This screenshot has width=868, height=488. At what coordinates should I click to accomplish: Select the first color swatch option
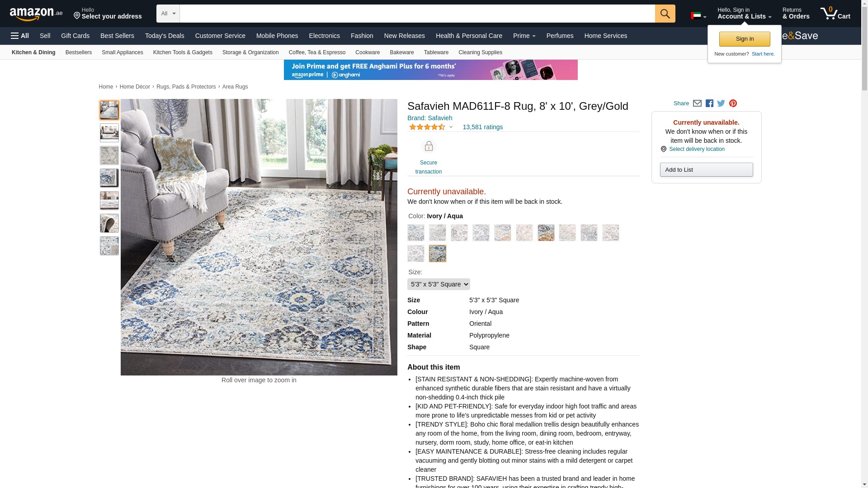point(416,233)
